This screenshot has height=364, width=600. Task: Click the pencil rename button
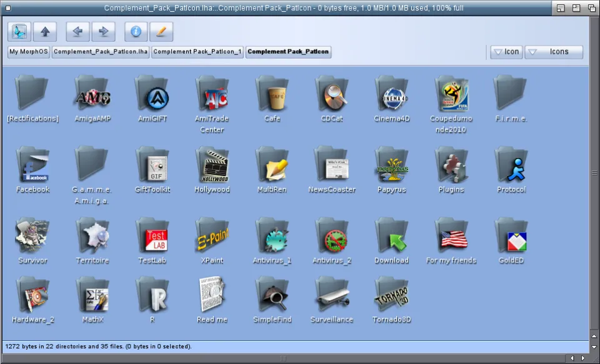tap(161, 31)
